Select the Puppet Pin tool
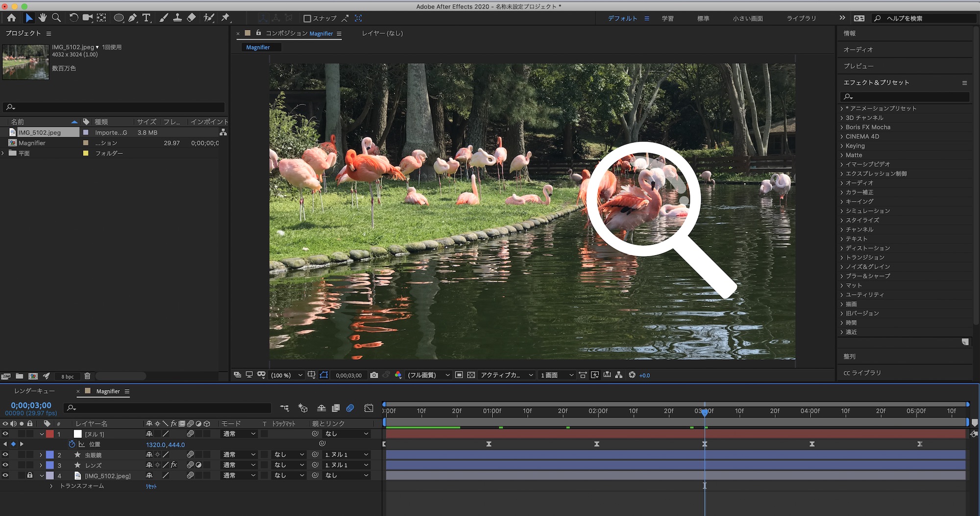This screenshot has width=980, height=516. tap(225, 18)
